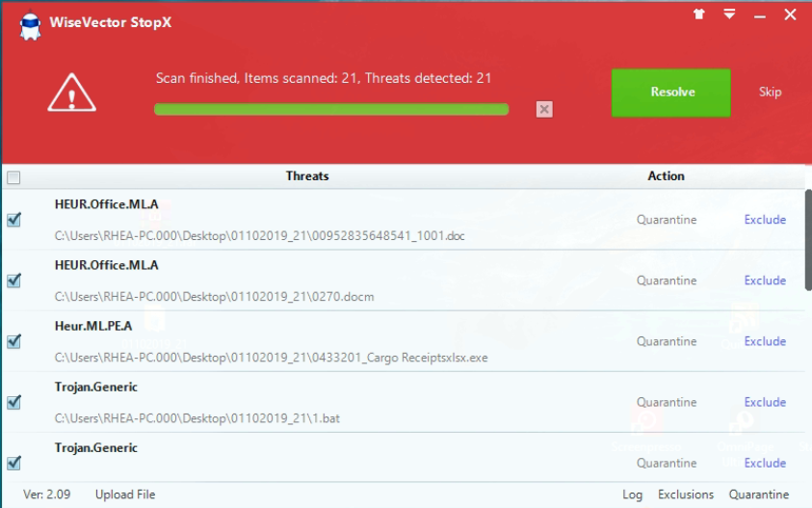Open the Log link in footer
Viewport: 812px width, 508px height.
point(632,495)
